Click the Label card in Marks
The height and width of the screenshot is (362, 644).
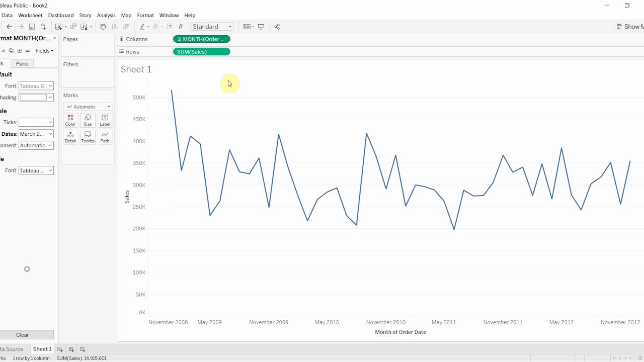pos(105,120)
